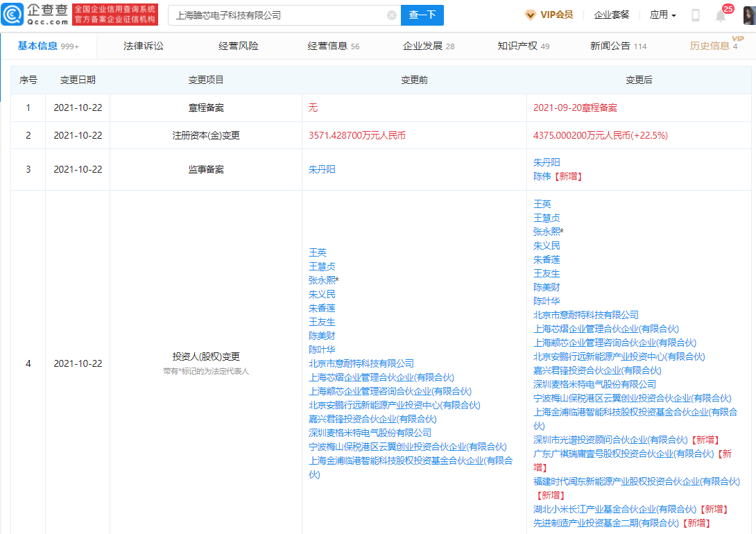Click the 全国企业信用查询系统 red banner
756x534 pixels.
pos(114,15)
